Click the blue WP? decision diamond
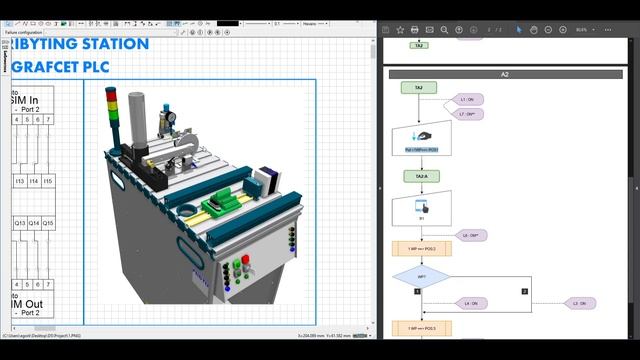The image size is (640, 360). [421, 277]
